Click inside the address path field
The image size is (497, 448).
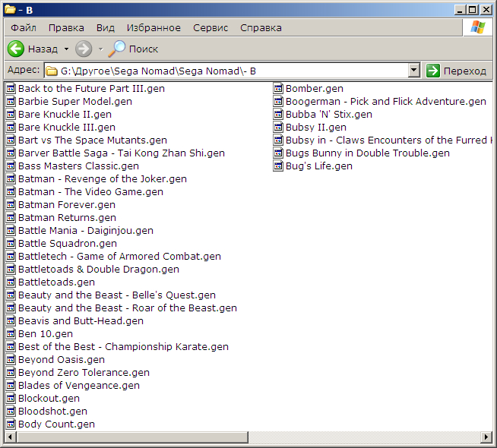click(x=228, y=71)
